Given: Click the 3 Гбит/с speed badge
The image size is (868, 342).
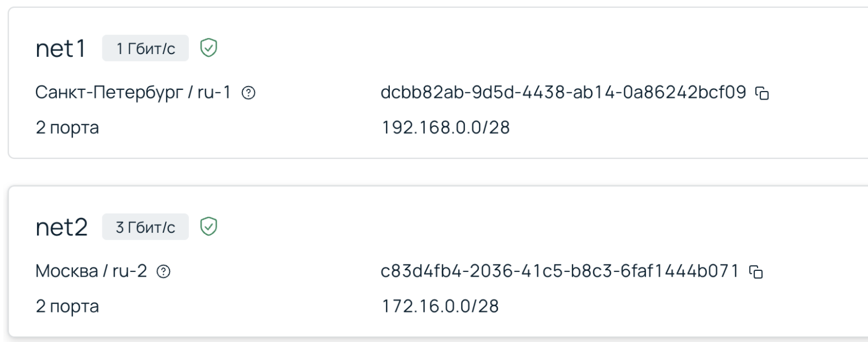Looking at the screenshot, I should click(x=145, y=227).
